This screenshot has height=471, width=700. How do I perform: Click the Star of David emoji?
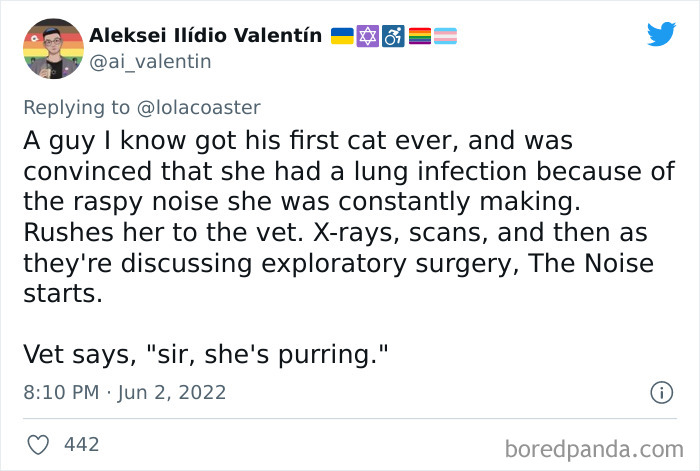click(x=368, y=36)
